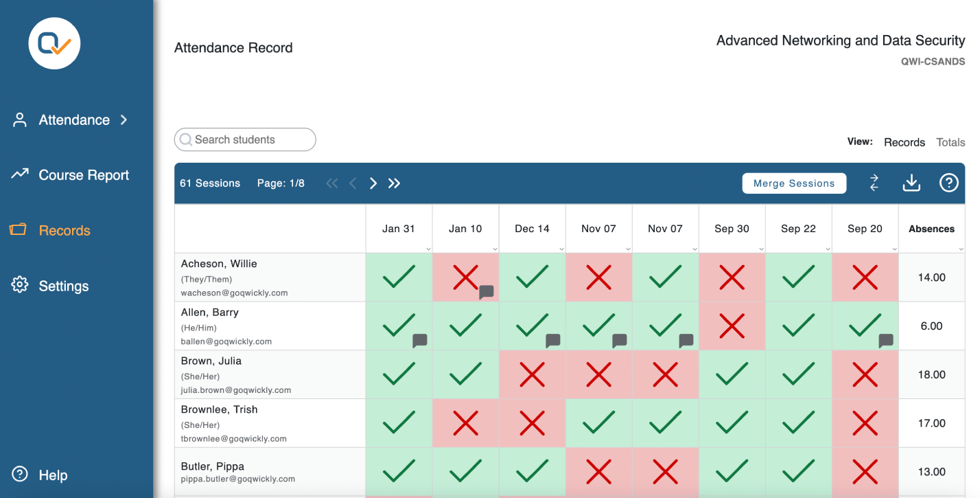
Task: Click the email tbrownlee@goqwickly.com
Action: (x=234, y=438)
